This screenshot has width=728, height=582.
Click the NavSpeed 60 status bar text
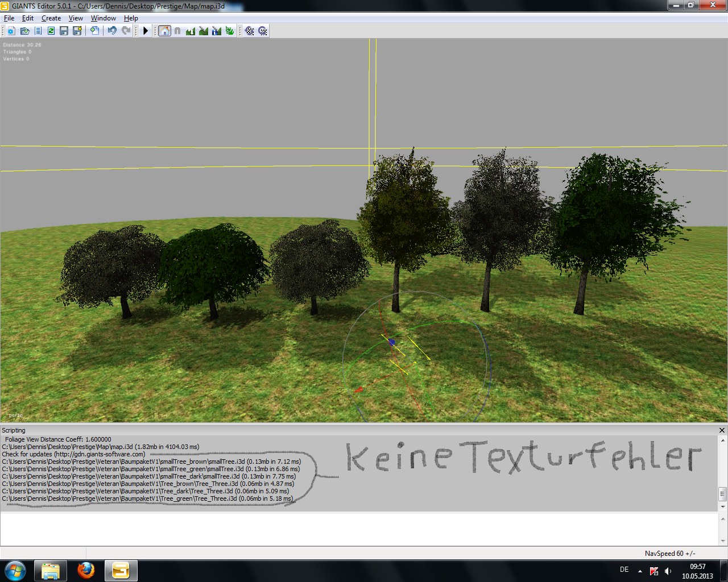[x=670, y=553]
